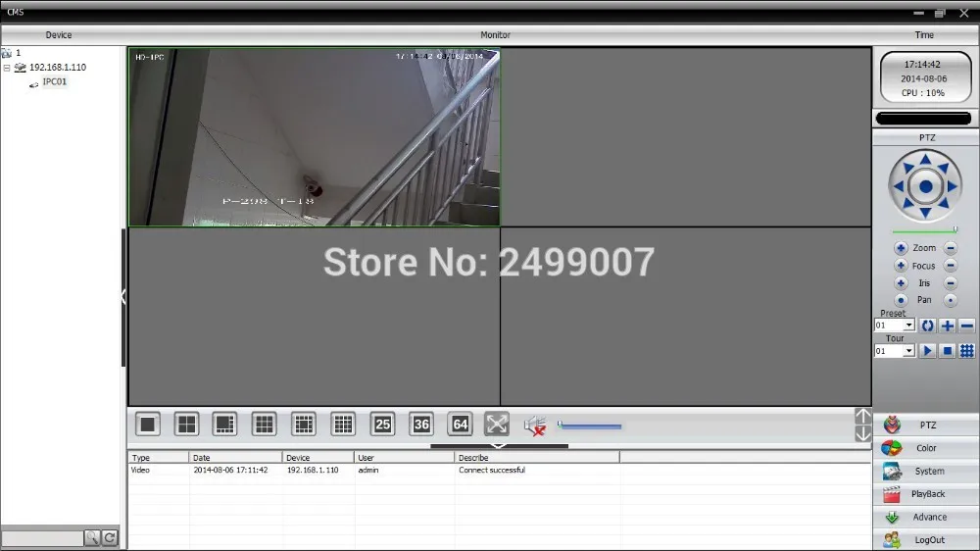Move PTZ camera down-left

[x=908, y=204]
